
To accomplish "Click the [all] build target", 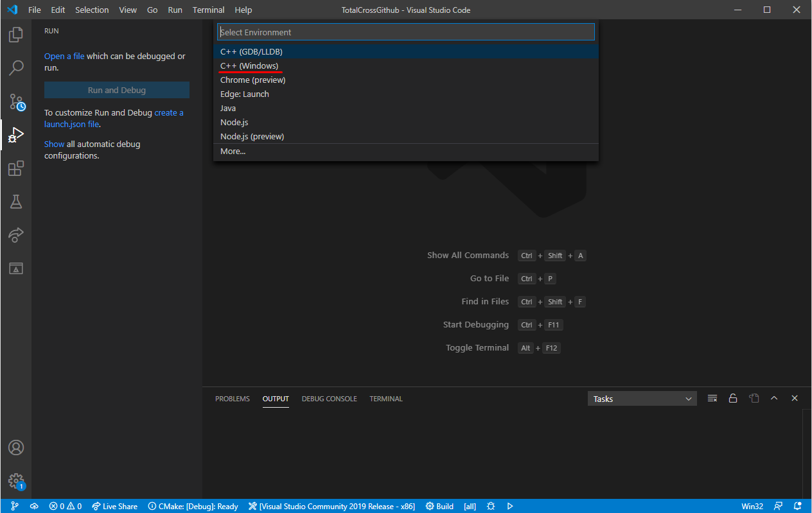I will point(470,506).
